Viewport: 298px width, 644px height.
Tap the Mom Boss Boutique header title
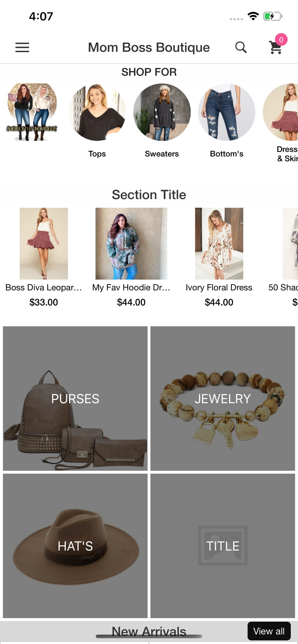click(x=149, y=48)
